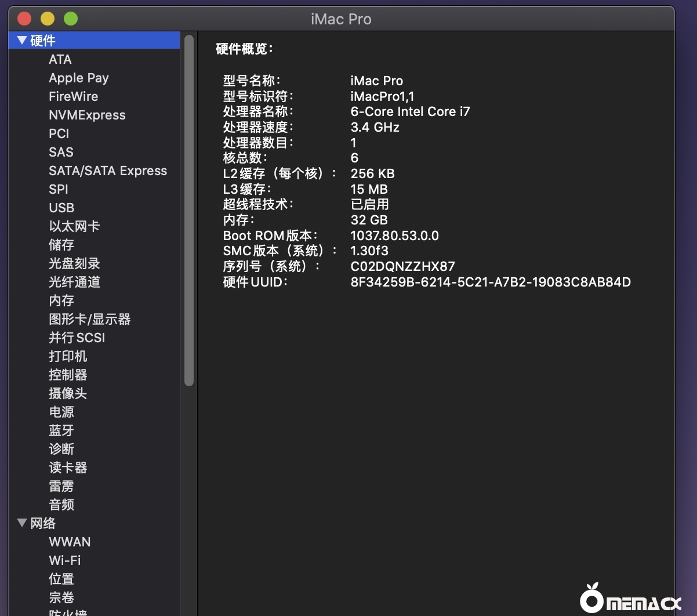
Task: Select NVMExpress in hardware list
Action: (x=87, y=115)
